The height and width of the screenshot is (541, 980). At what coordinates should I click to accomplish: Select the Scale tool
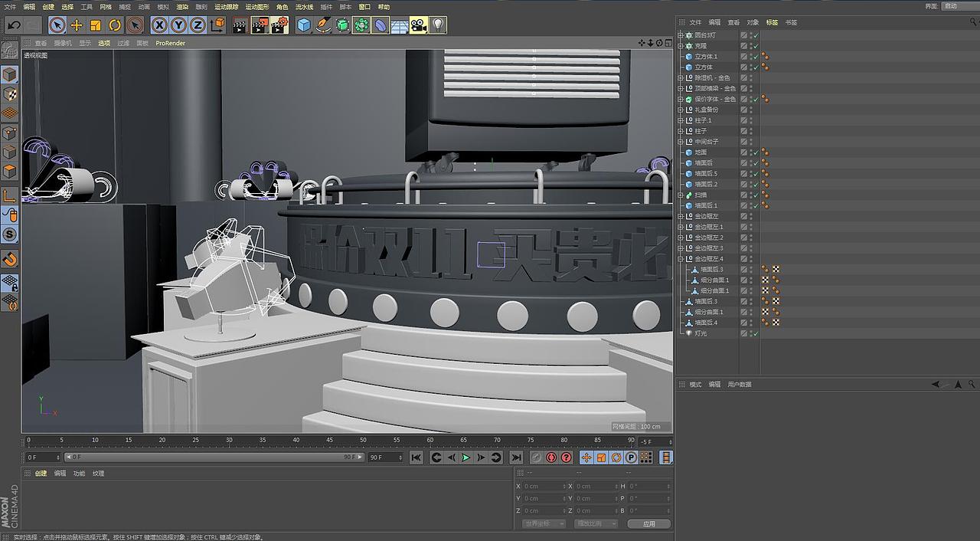click(x=95, y=25)
